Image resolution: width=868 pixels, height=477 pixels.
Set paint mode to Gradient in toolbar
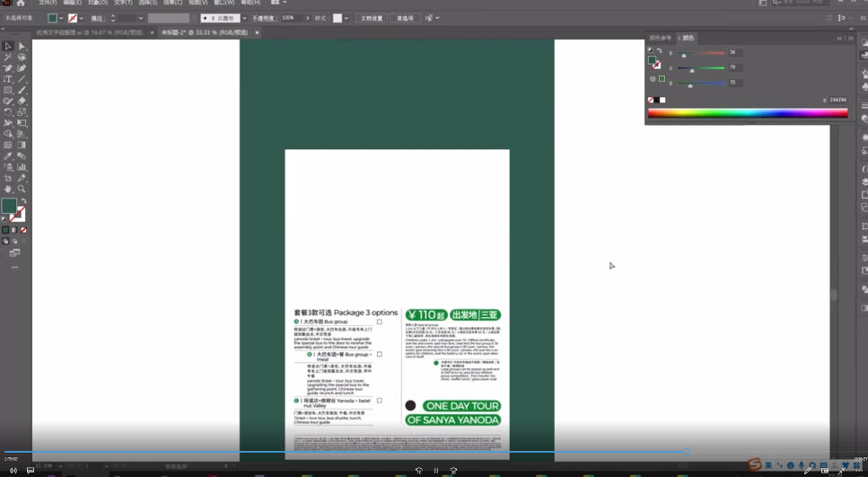pos(14,230)
